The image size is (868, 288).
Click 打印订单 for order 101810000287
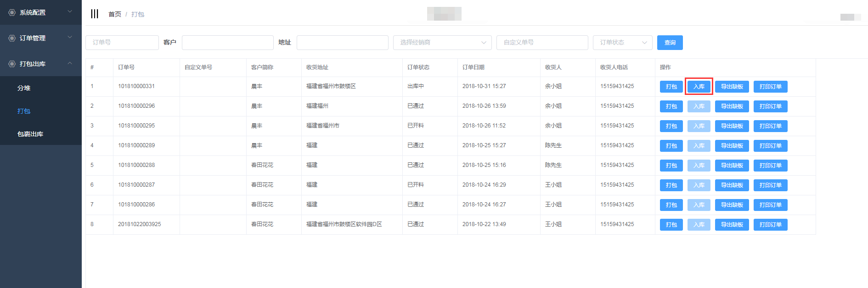[771, 185]
